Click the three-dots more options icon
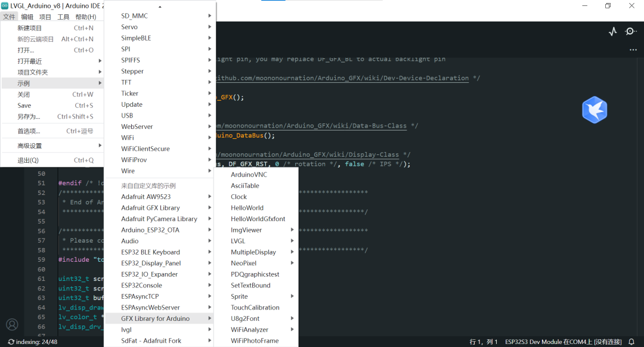The image size is (644, 347). click(x=633, y=49)
